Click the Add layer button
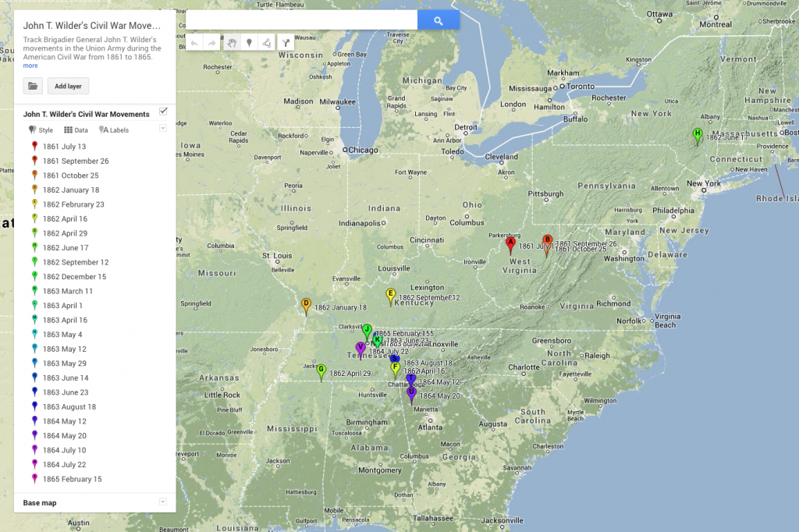The image size is (799, 532). point(68,86)
